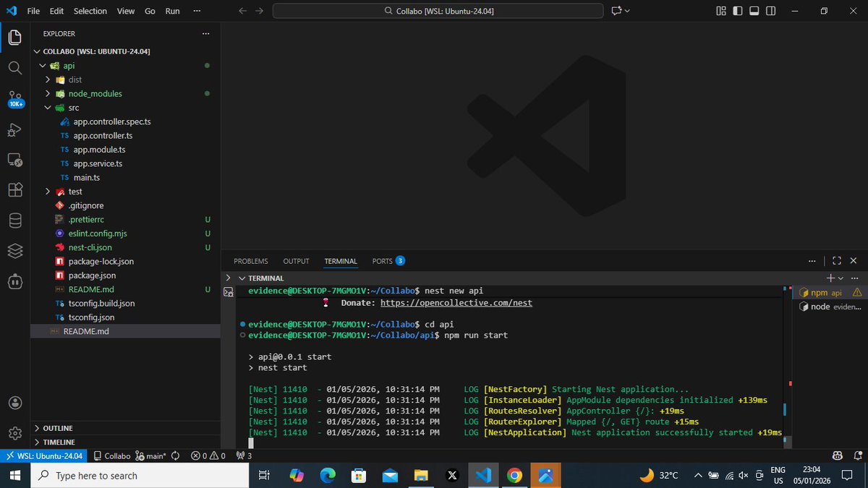The height and width of the screenshot is (488, 868).
Task: Open the Run and Debug view
Action: point(15,130)
